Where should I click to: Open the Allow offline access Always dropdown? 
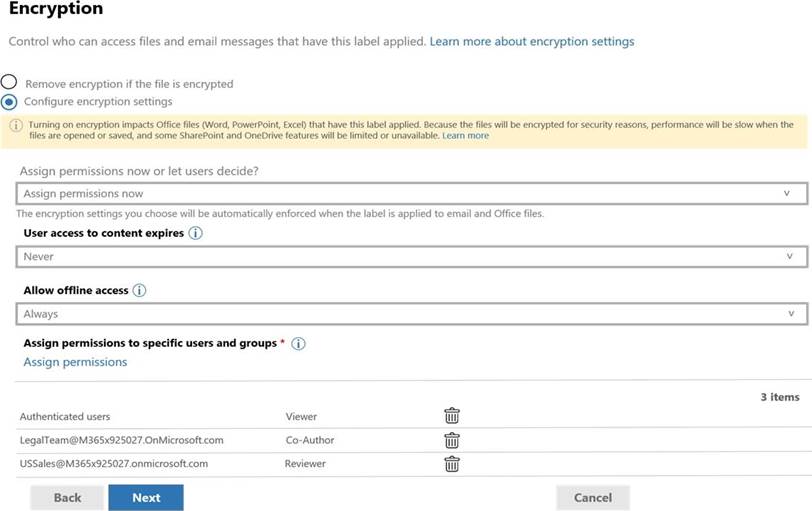point(411,314)
